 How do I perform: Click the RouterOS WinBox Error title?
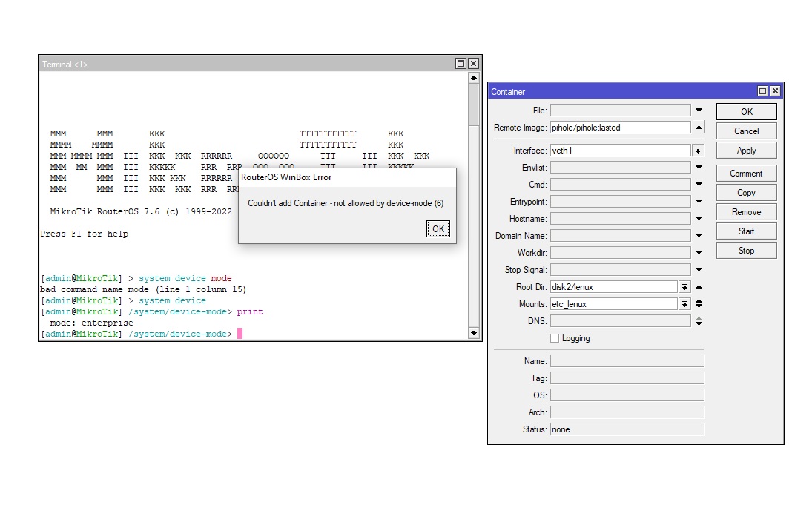click(286, 177)
